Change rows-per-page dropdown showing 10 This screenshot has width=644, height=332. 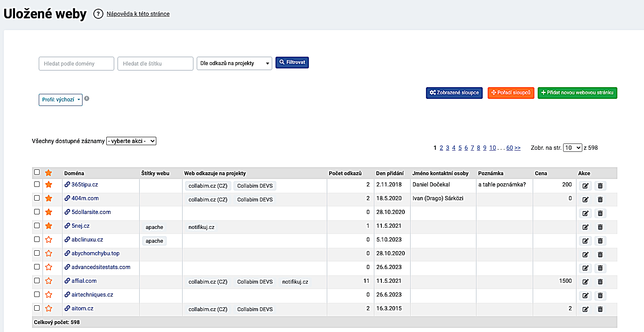point(572,148)
